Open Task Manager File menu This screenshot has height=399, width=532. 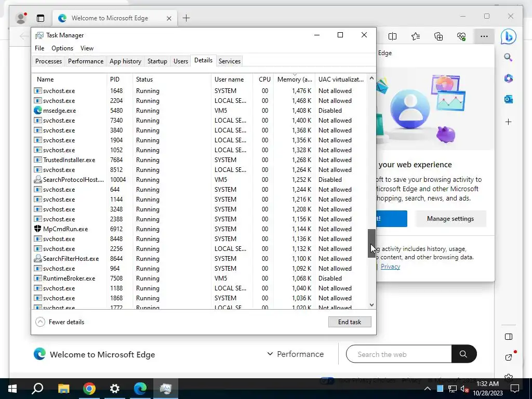point(39,48)
